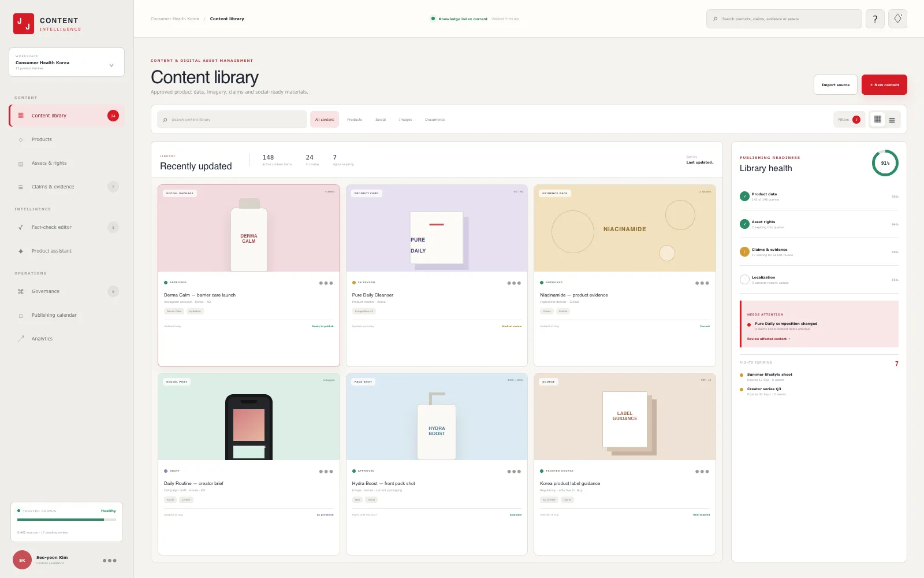Viewport: 924px width, 578px height.
Task: Click the Import source button
Action: coord(836,85)
